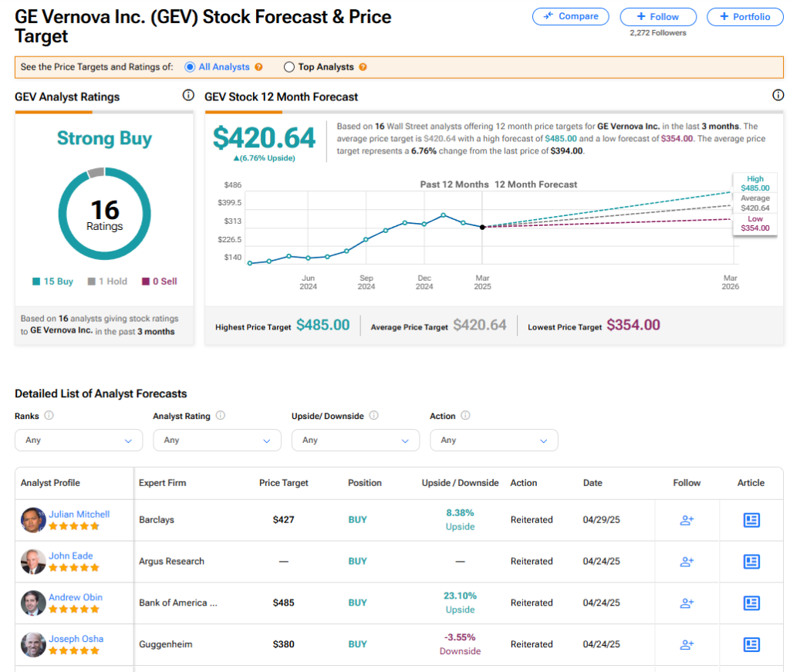790x672 pixels.
Task: Click the 04/29/25 date cell
Action: [602, 520]
